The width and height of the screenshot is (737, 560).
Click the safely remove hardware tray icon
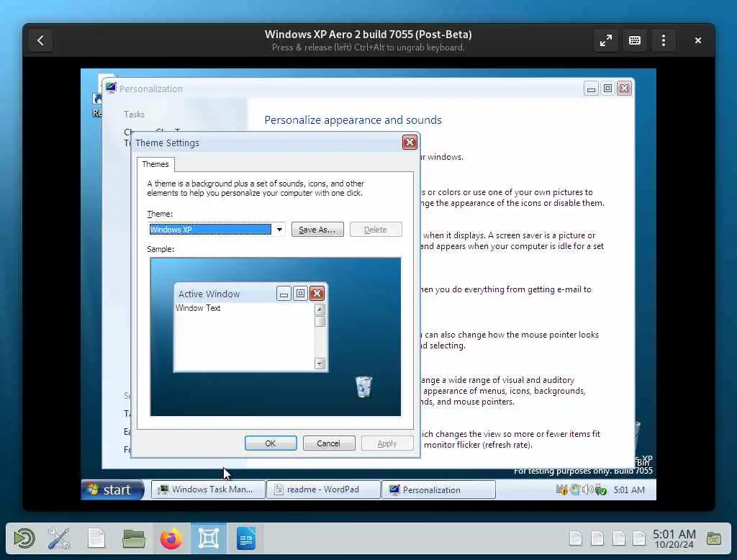coord(601,490)
